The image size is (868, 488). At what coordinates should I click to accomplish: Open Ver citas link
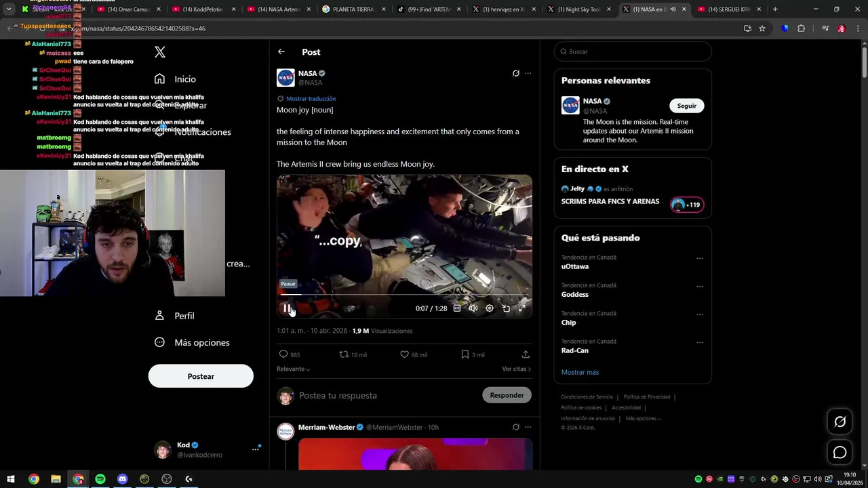click(516, 369)
